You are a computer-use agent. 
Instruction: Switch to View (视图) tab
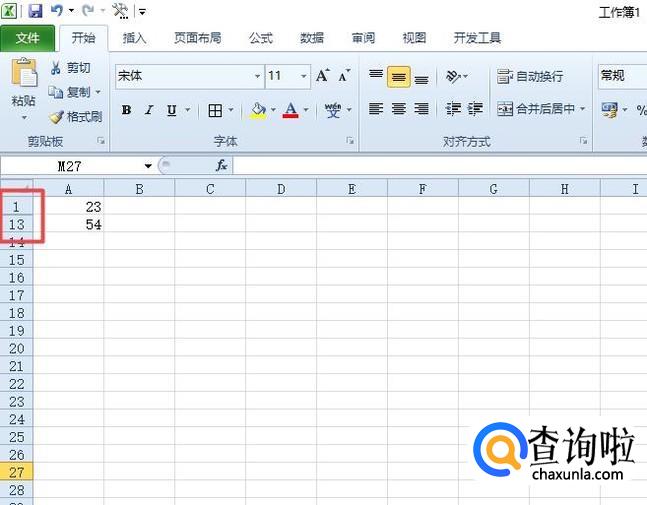coord(414,38)
